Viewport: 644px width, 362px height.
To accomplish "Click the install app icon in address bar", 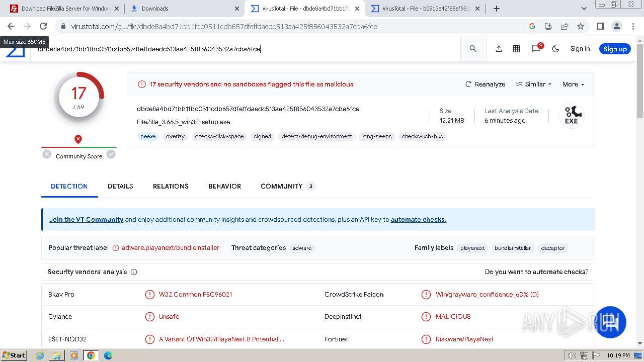I will [x=548, y=26].
